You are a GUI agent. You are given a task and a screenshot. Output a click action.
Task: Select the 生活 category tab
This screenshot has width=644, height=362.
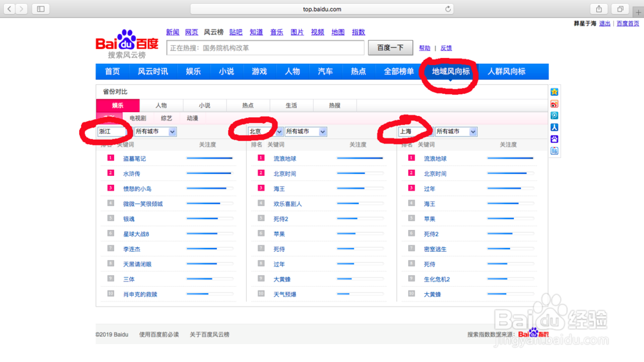pyautogui.click(x=291, y=106)
